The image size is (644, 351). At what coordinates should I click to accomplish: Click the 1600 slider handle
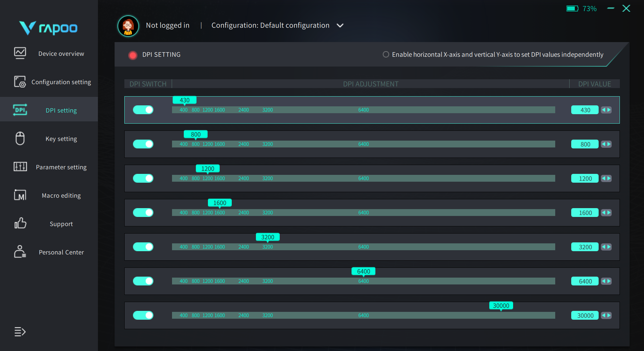(x=220, y=203)
